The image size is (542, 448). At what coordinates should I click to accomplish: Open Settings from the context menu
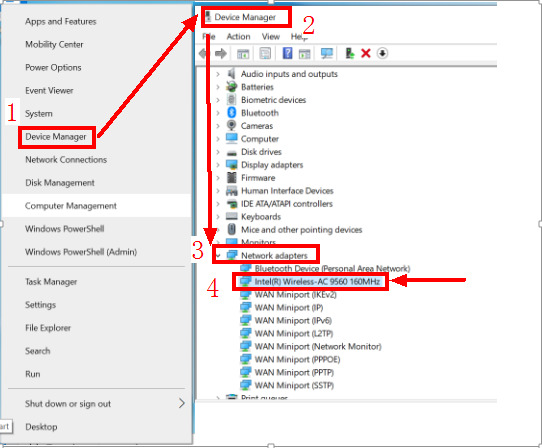coord(40,305)
